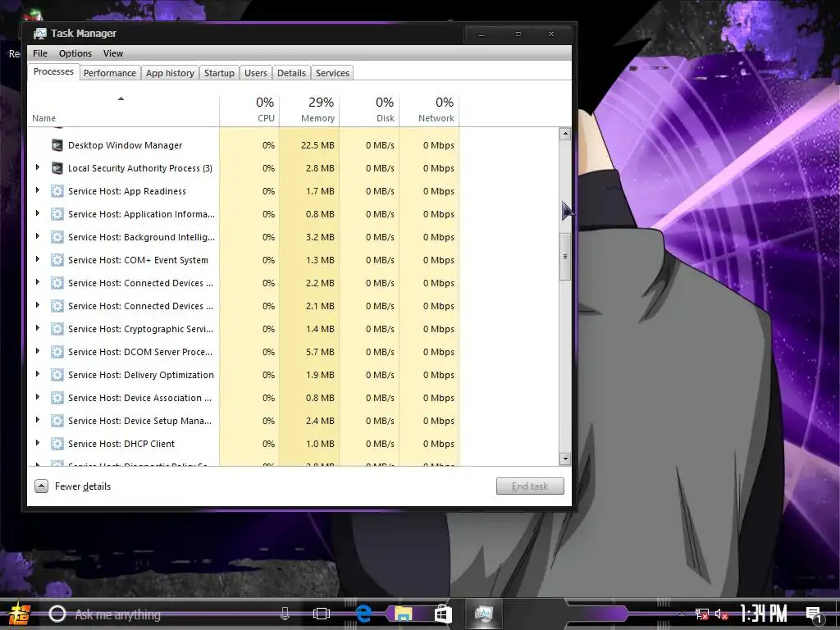
Task: Click the Local Security Authority Process icon
Action: (57, 168)
